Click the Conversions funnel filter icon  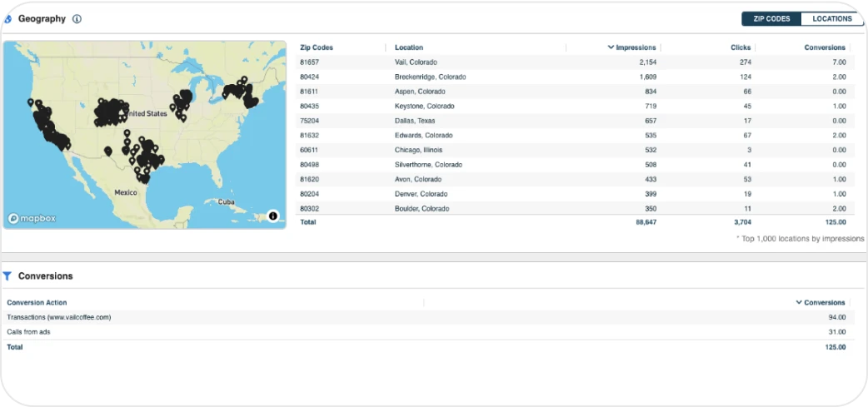(7, 276)
